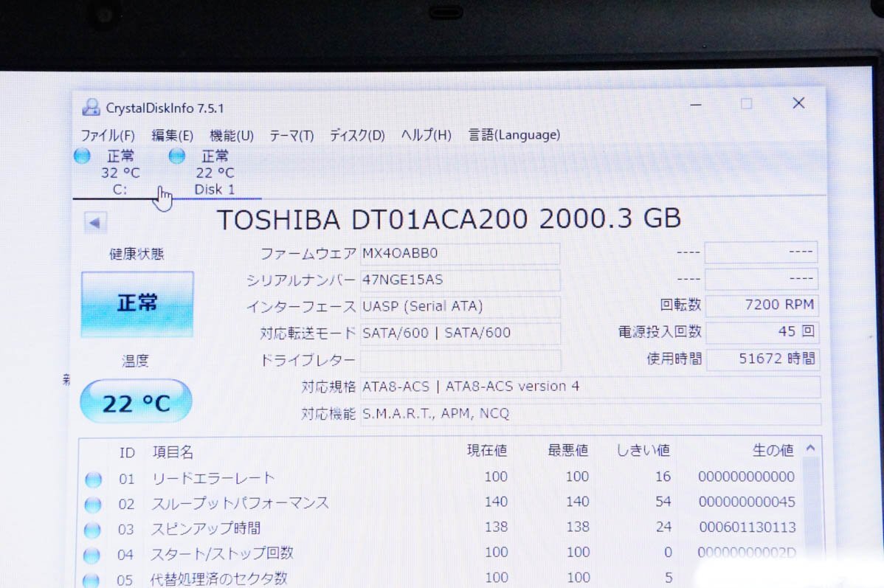Click the status orb for attribute 02
The image size is (884, 588).
(x=93, y=505)
